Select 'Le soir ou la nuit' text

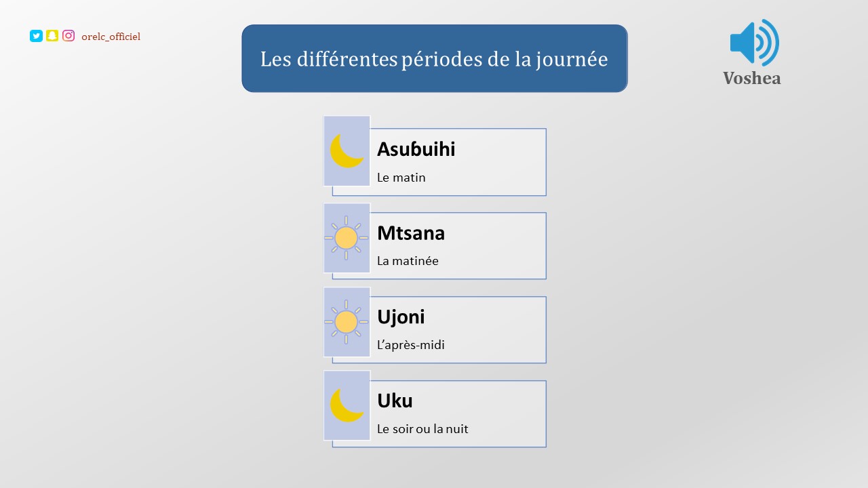coord(422,429)
